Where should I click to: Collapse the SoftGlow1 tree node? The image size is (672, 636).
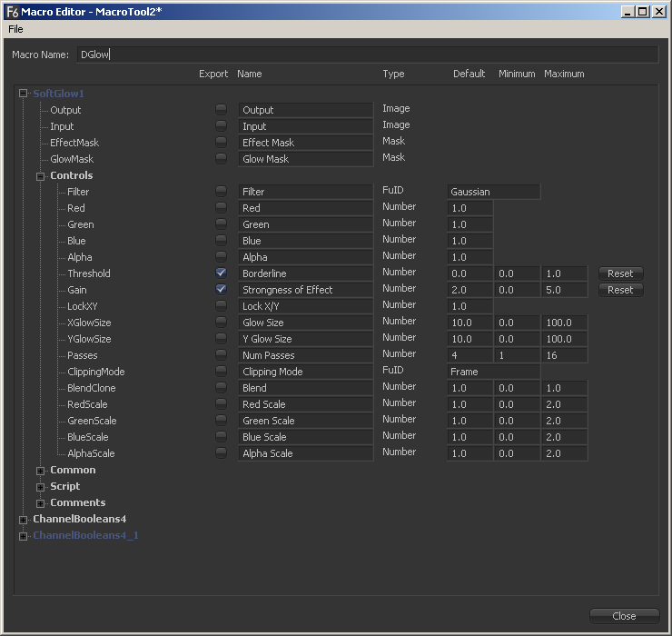23,94
